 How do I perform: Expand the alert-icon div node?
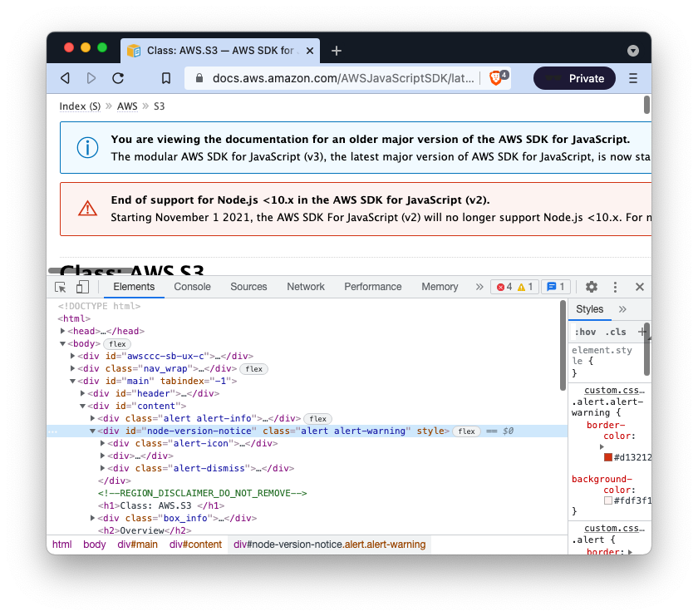pyautogui.click(x=103, y=443)
